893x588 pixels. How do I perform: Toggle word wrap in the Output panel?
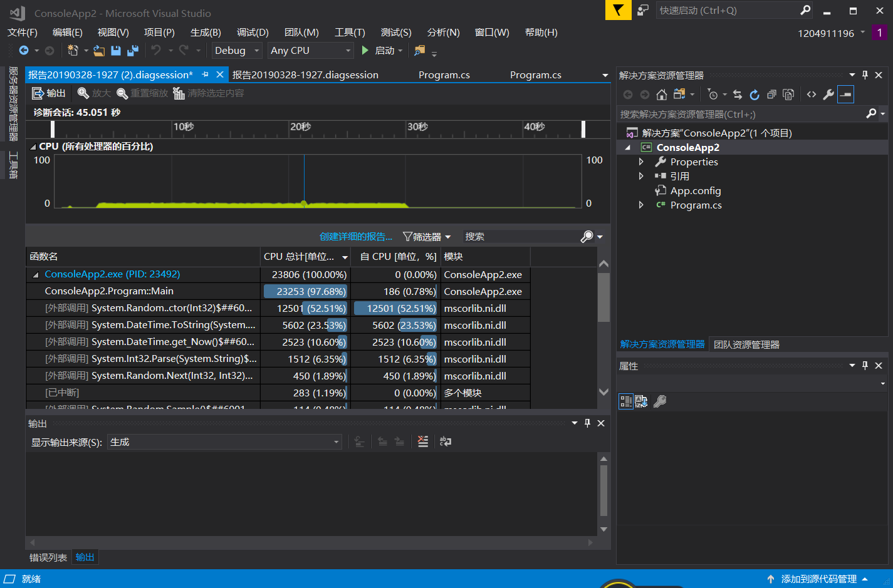tap(446, 441)
